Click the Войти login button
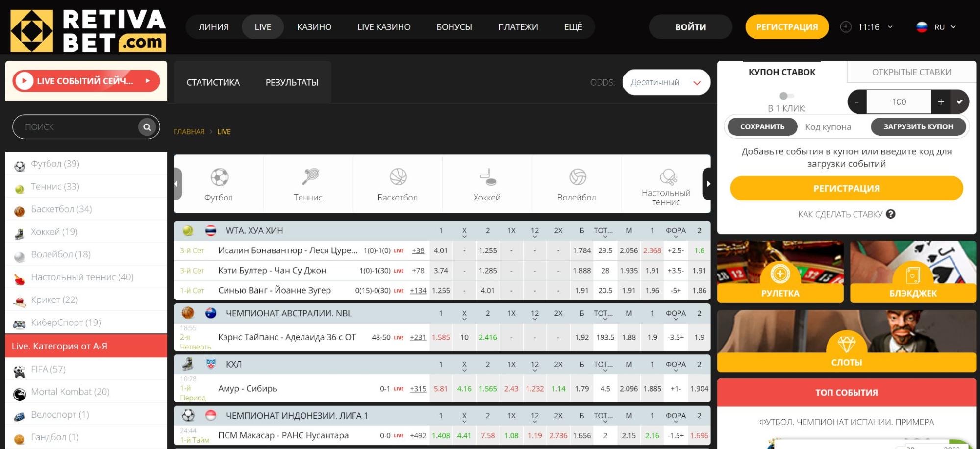 pos(690,27)
